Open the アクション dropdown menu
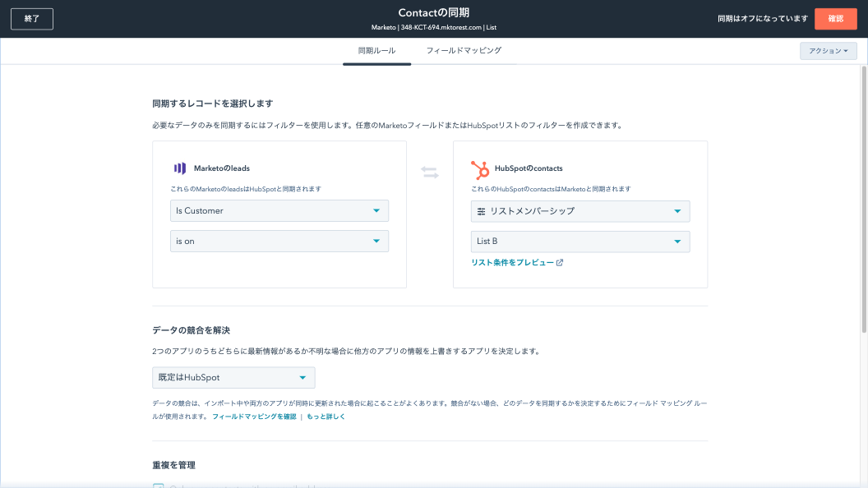This screenshot has width=868, height=488. (829, 51)
